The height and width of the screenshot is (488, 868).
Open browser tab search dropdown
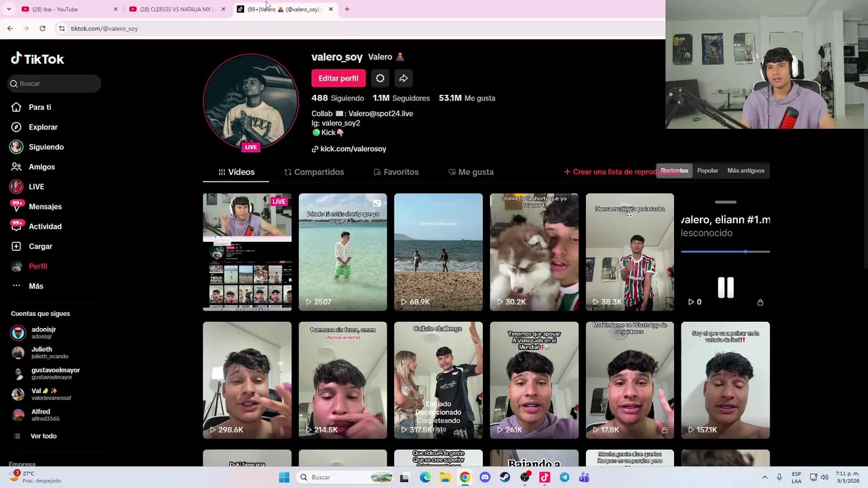click(x=9, y=9)
